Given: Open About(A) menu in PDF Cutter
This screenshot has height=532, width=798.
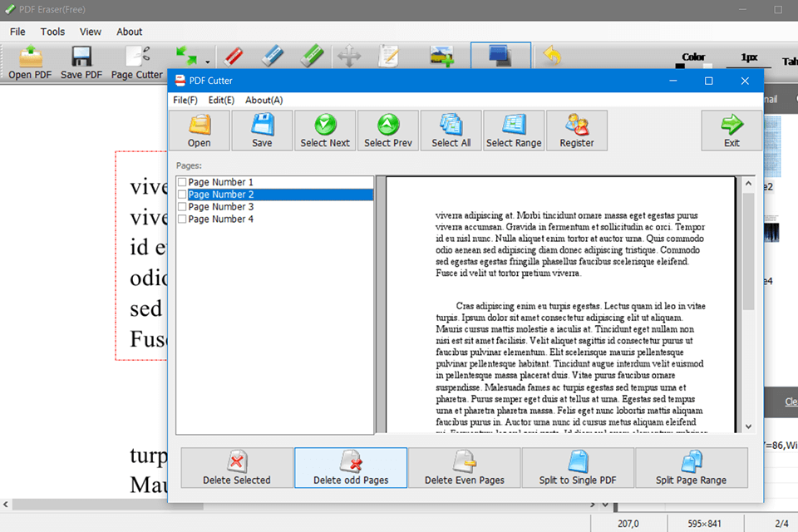Looking at the screenshot, I should pos(264,101).
